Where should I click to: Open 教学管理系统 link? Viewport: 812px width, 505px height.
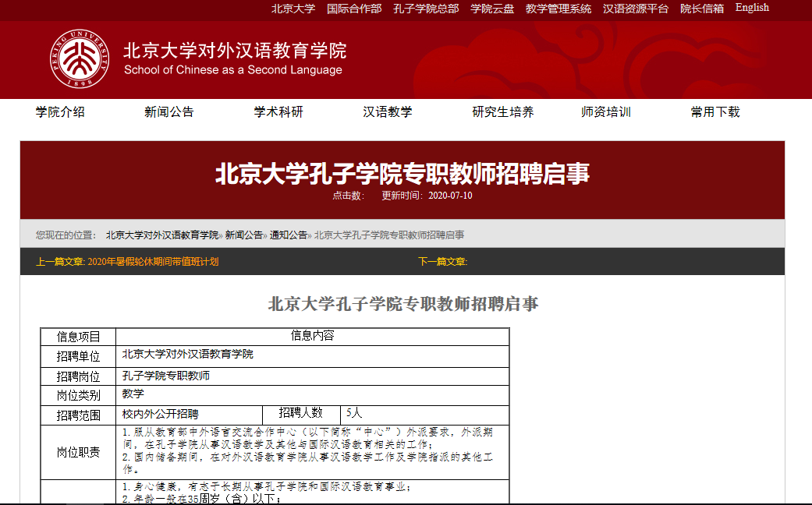tap(558, 9)
